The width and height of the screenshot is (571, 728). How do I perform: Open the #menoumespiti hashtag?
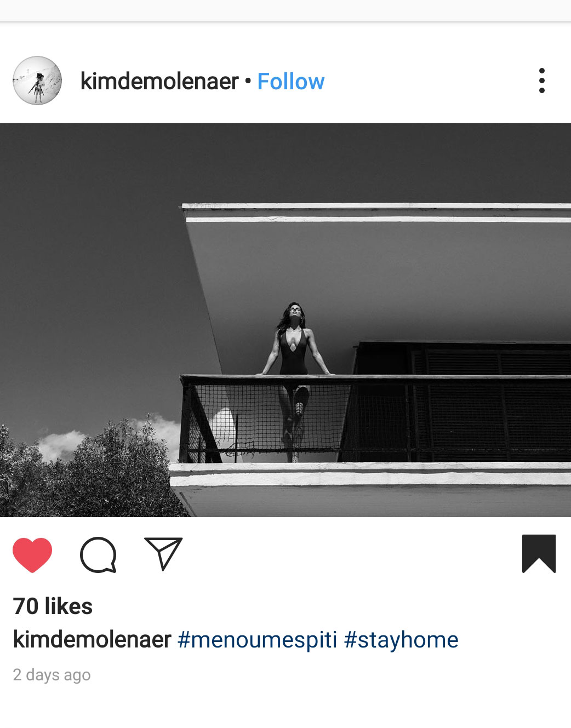257,640
